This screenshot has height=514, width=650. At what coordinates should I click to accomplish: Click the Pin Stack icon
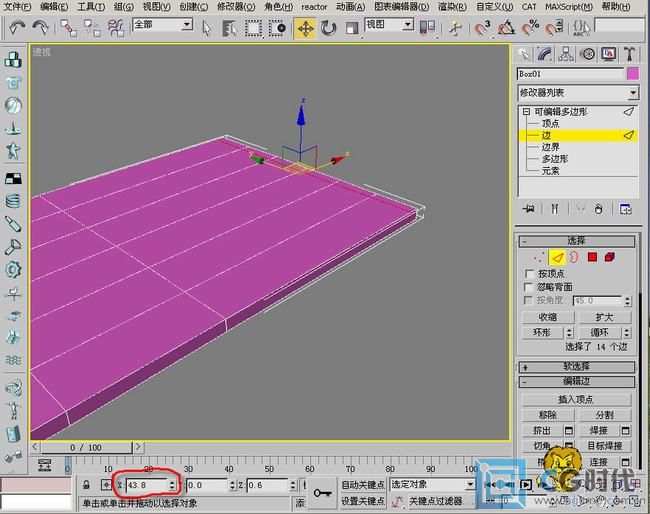coord(529,209)
